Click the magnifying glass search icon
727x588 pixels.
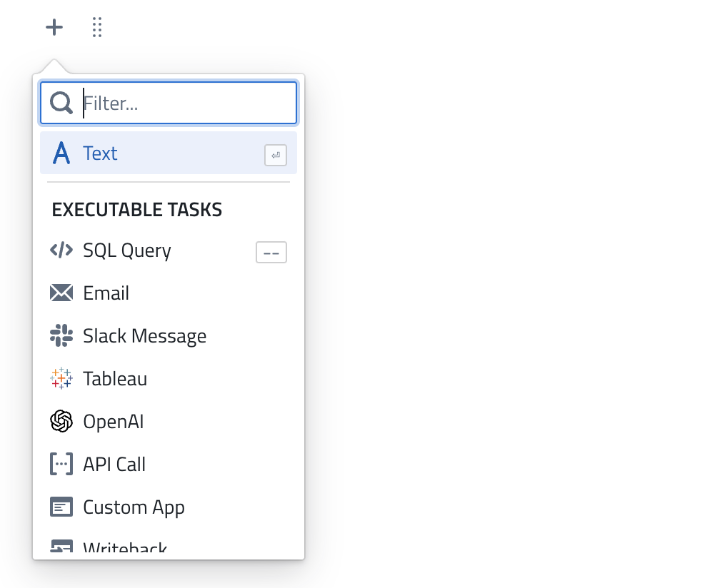62,103
